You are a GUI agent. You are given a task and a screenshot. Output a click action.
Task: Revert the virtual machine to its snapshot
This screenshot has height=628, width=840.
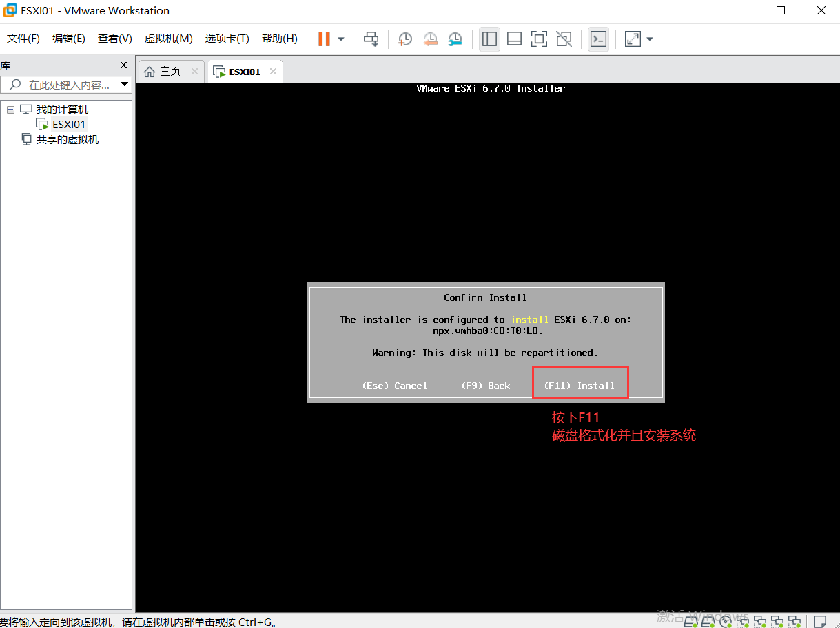click(430, 39)
